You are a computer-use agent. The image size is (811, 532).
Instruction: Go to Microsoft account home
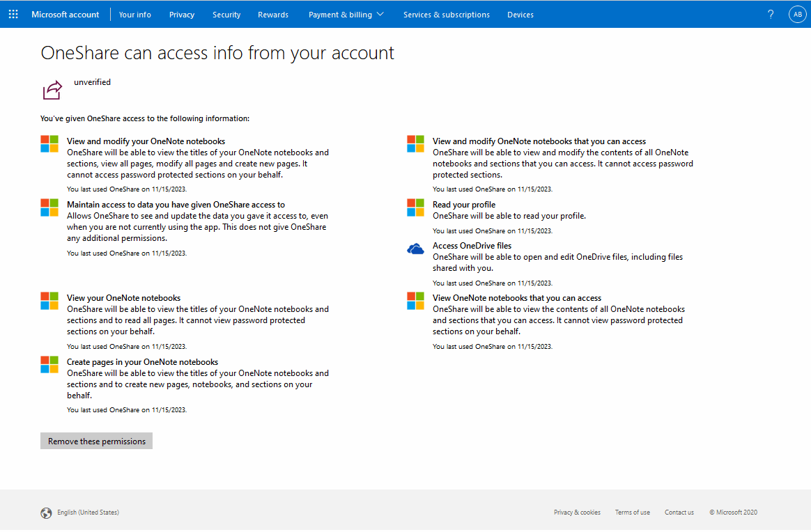tap(65, 15)
